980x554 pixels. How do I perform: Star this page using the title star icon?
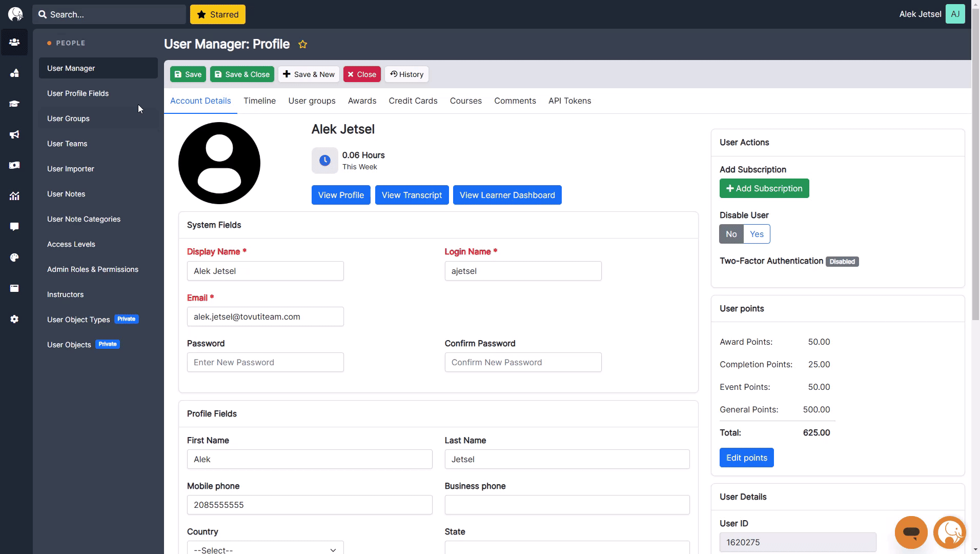(303, 45)
